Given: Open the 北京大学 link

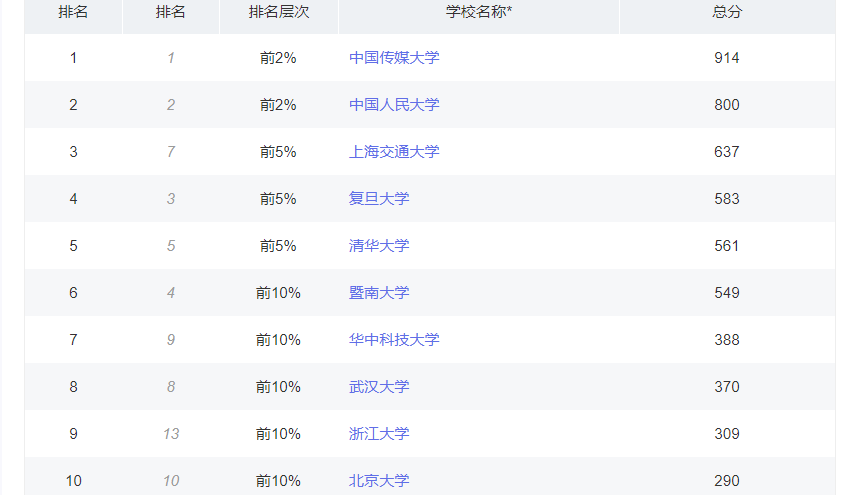Looking at the screenshot, I should coord(379,481).
